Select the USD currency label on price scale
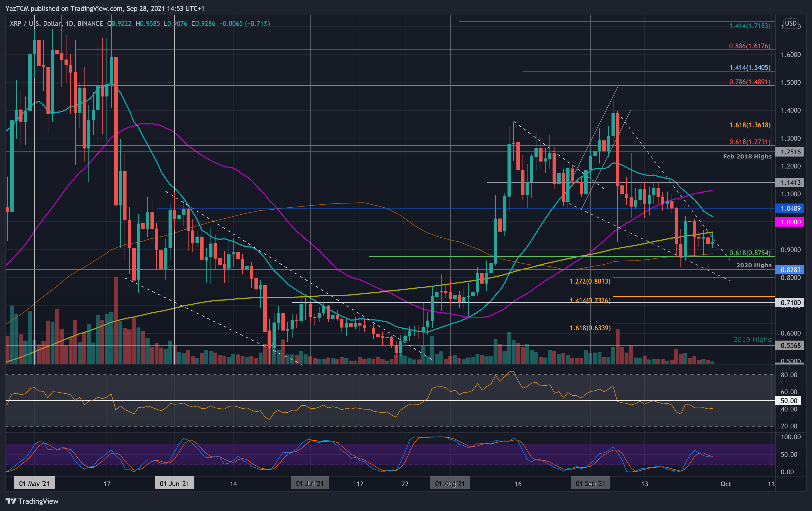 point(791,23)
